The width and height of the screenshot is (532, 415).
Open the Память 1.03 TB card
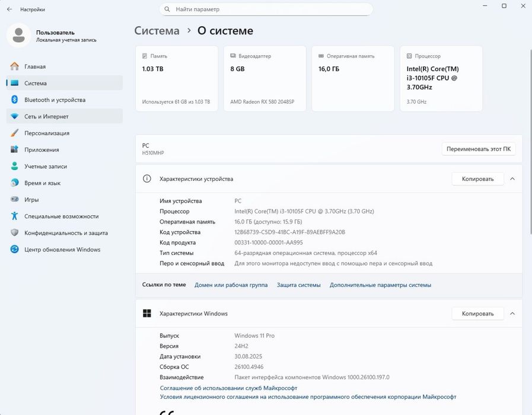[176, 78]
